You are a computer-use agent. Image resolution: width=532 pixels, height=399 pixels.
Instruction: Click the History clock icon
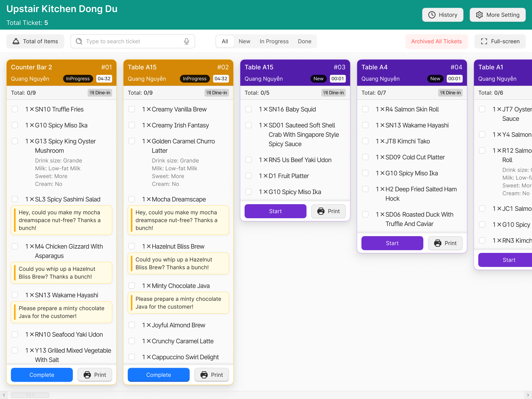coord(432,15)
